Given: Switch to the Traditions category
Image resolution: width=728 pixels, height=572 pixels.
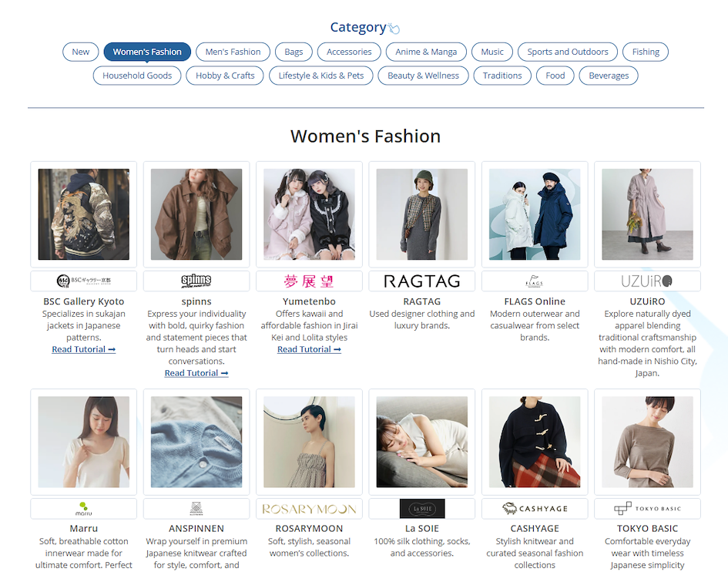Looking at the screenshot, I should (502, 76).
